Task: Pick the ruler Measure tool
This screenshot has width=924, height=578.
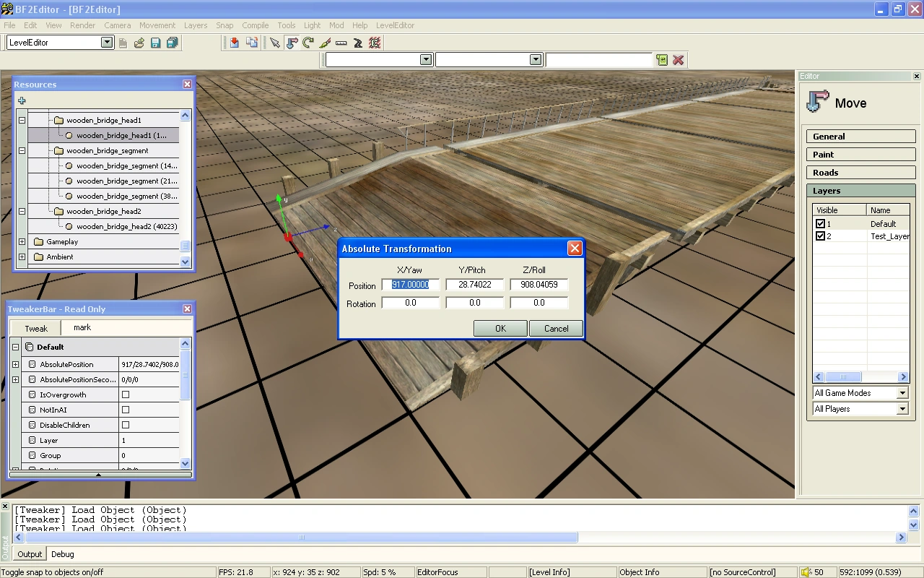Action: (341, 43)
